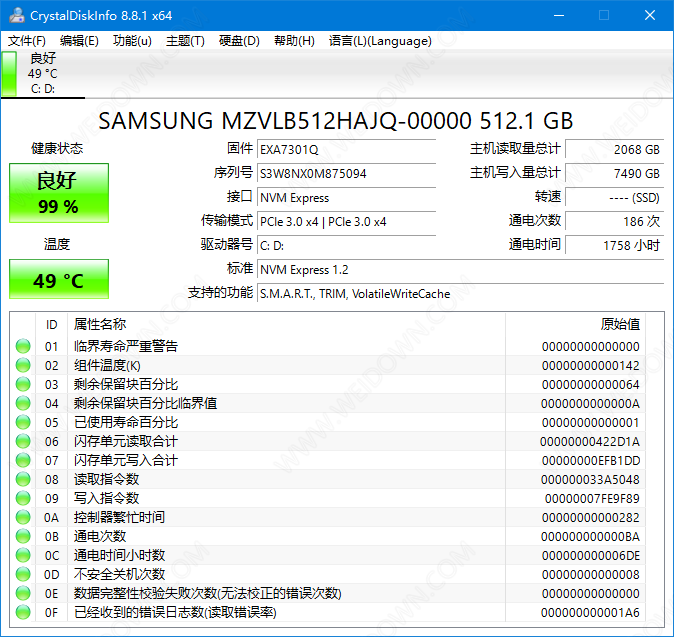Select the 剩余保留块百分比 attribute row
Screen dimensions: 674x637
point(328,384)
